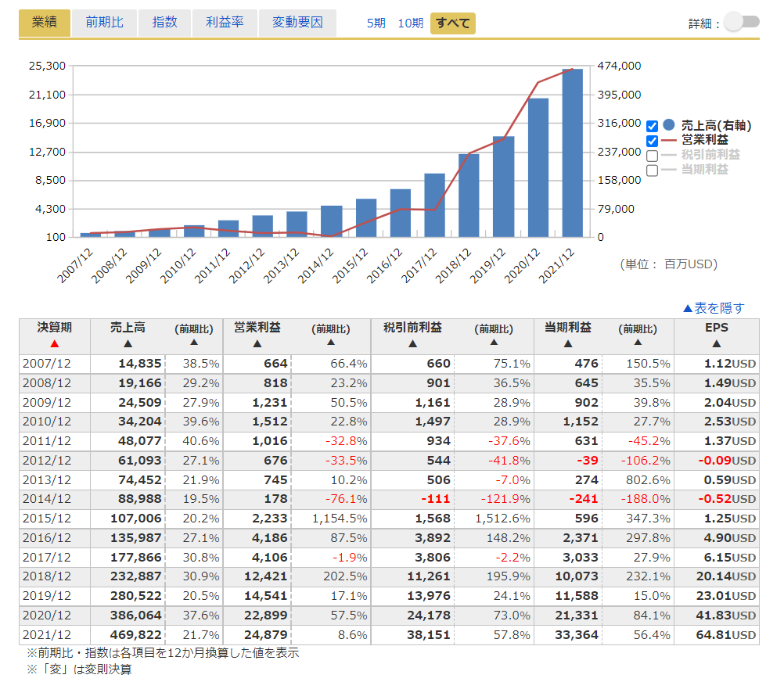The height and width of the screenshot is (682, 784).
Task: Sort by 営業利益 arrow
Action: (257, 344)
